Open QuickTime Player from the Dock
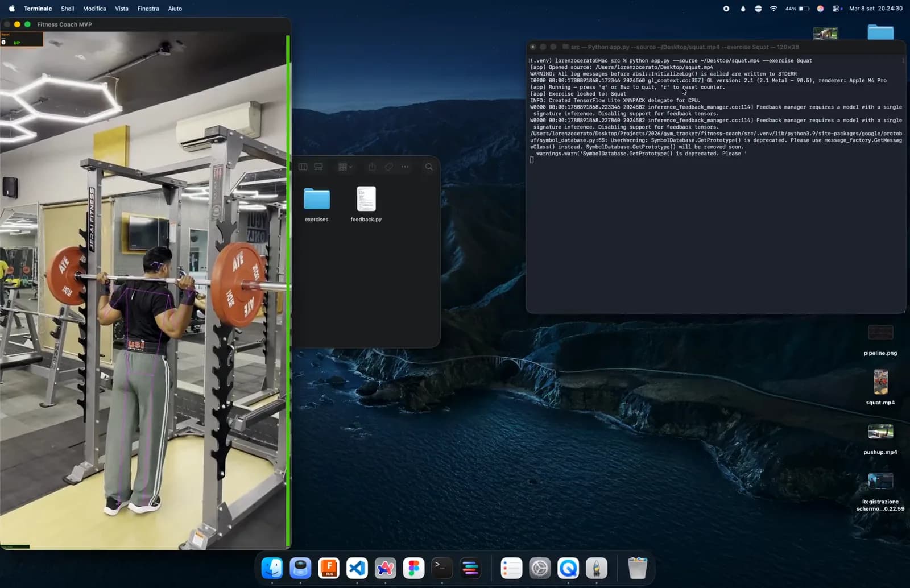 pos(568,568)
